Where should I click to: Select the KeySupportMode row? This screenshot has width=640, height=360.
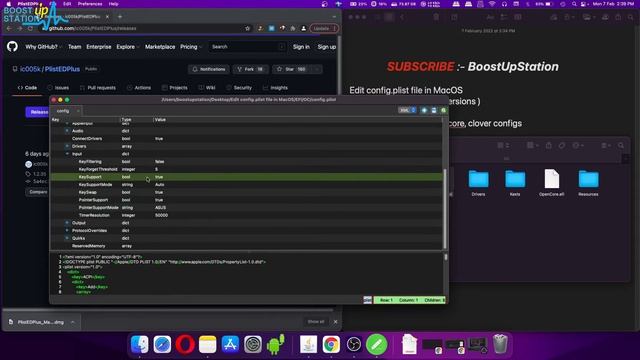(x=247, y=184)
